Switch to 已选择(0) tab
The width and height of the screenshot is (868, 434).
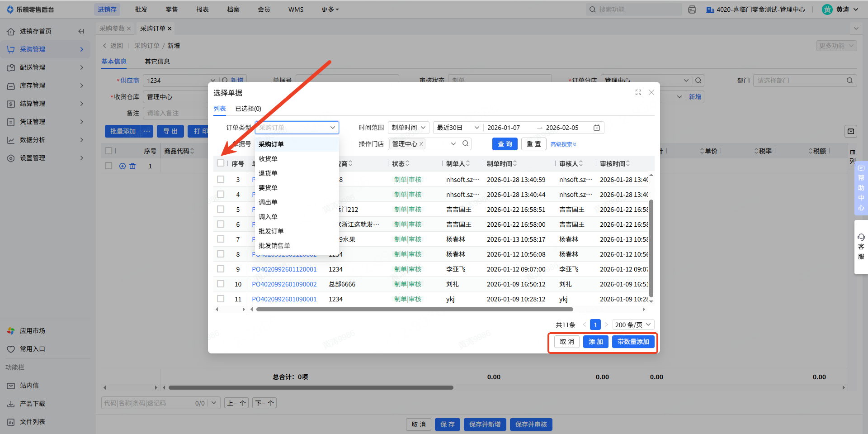click(248, 109)
